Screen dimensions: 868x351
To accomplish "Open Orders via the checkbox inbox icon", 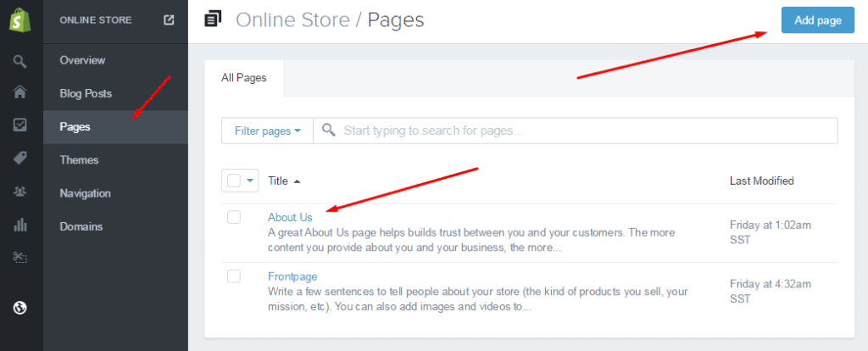I will pos(20,125).
